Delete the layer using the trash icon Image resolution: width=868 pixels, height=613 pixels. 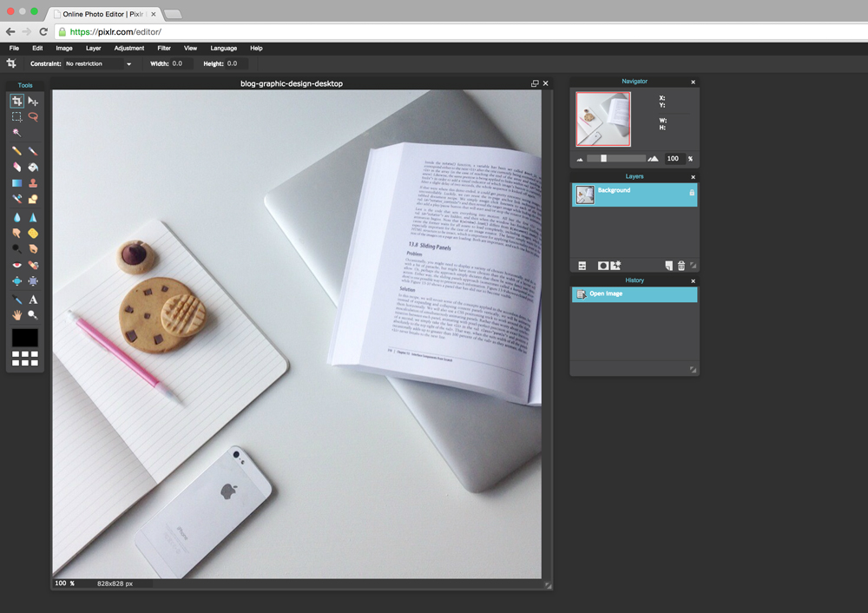pyautogui.click(x=681, y=265)
